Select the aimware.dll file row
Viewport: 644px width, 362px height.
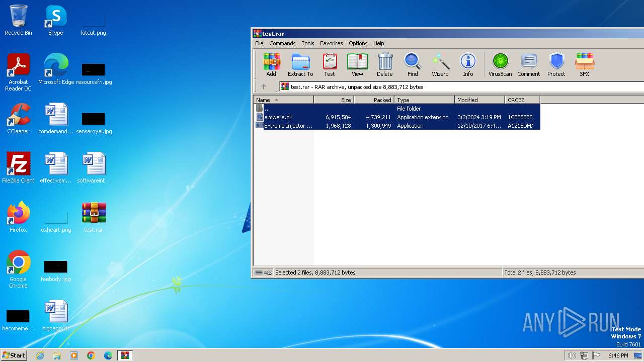(397, 117)
